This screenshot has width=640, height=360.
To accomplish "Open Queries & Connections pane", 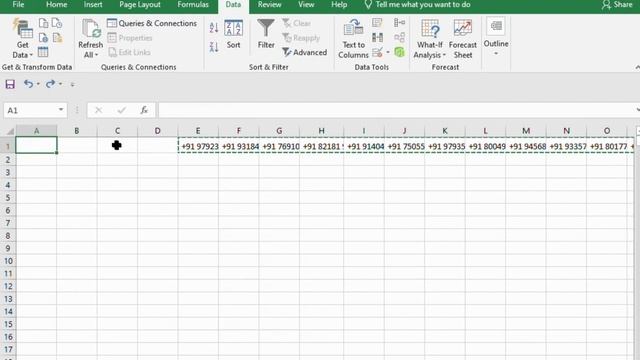I will point(152,23).
